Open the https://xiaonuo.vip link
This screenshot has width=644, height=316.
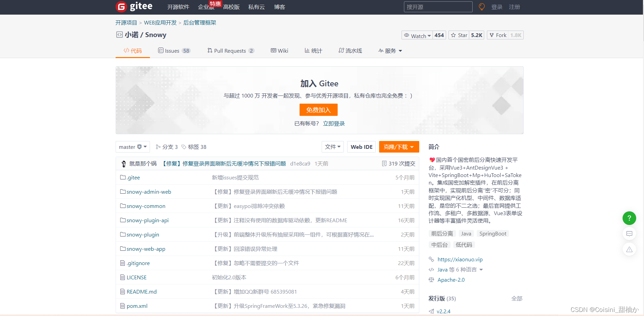pyautogui.click(x=460, y=259)
